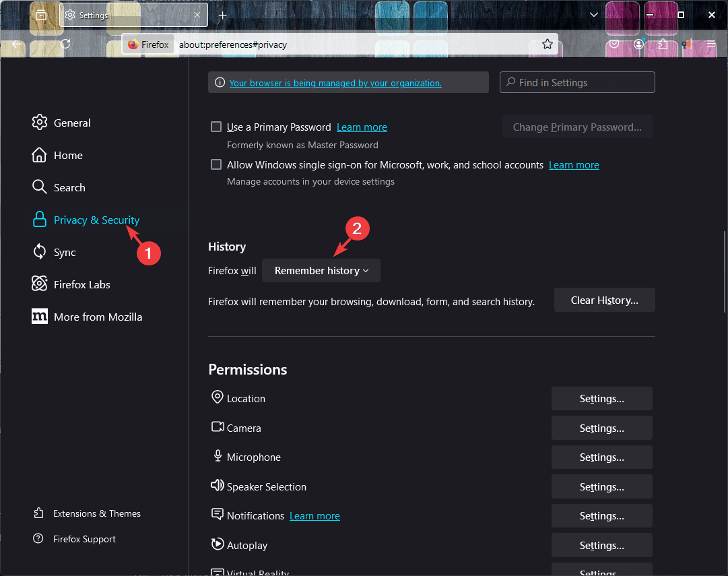Open Firefox Support link
The image size is (728, 576).
(84, 539)
